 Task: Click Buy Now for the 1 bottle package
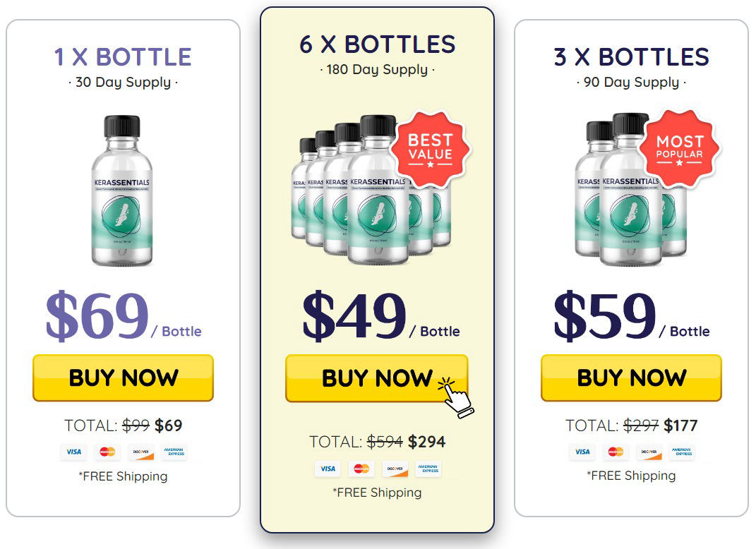123,378
